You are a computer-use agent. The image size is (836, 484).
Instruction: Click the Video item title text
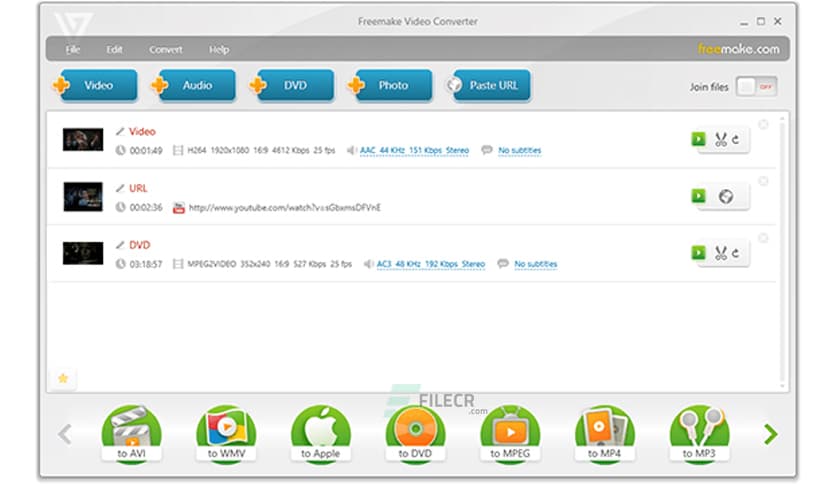[142, 132]
